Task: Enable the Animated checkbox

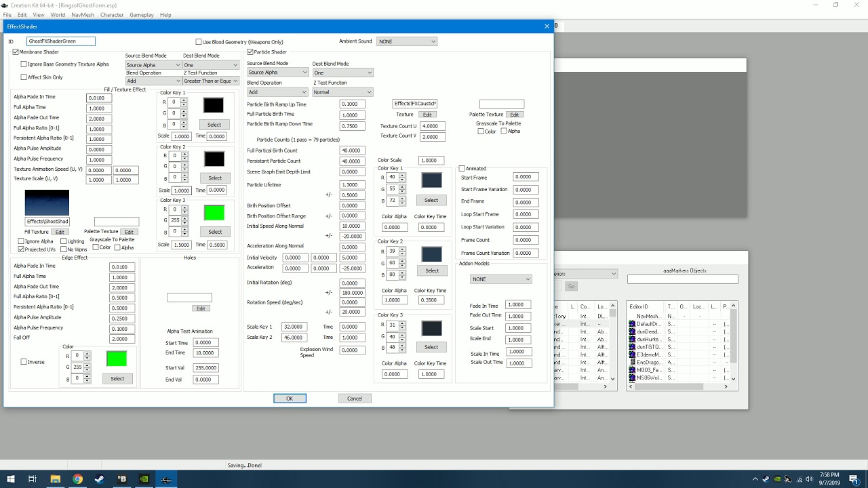Action: tap(462, 169)
